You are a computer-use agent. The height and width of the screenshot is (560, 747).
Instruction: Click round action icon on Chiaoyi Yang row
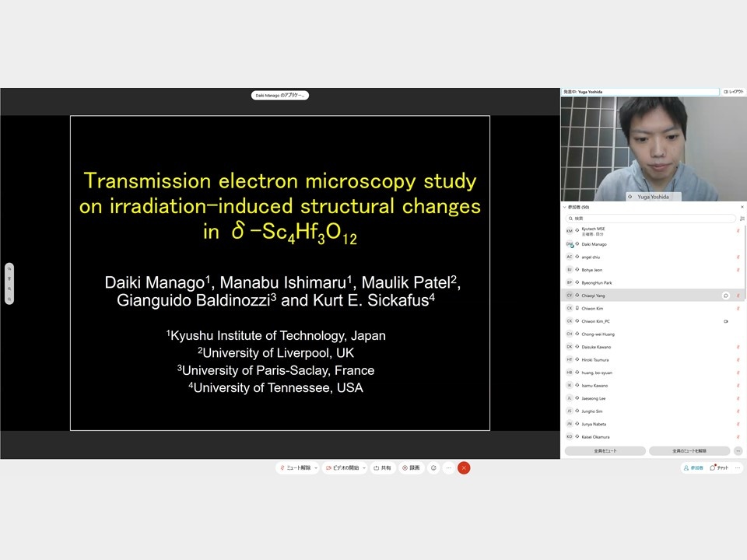coord(725,296)
